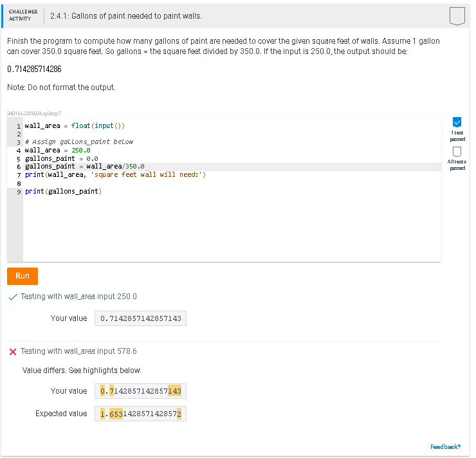Click the orange Run button
The width and height of the screenshot is (476, 458).
23,276
